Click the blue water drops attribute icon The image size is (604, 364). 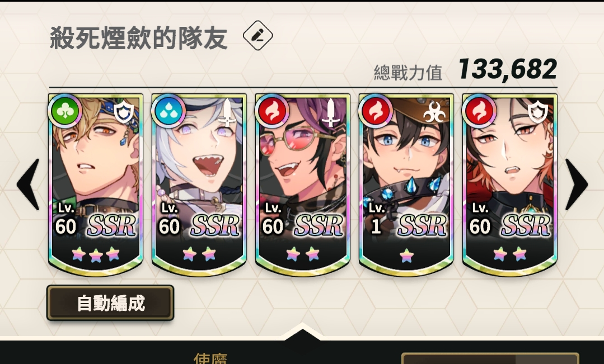click(168, 111)
